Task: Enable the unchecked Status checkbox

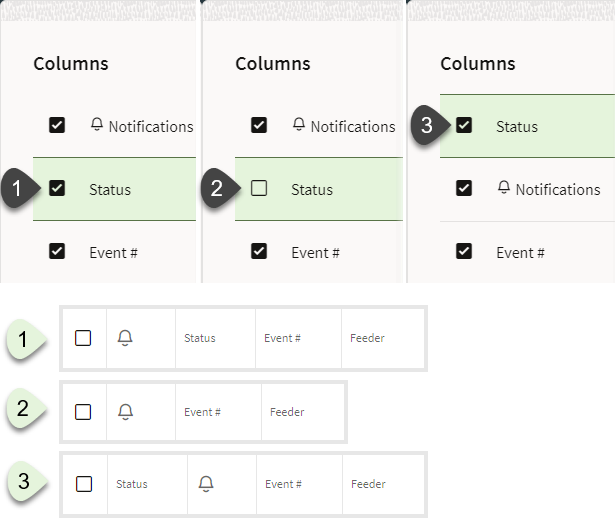Action: 259,188
